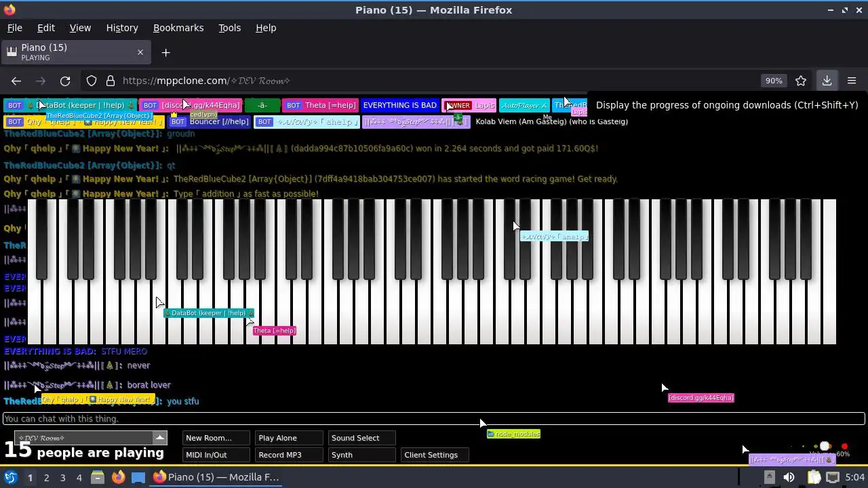Open a new browser tab

tap(165, 52)
